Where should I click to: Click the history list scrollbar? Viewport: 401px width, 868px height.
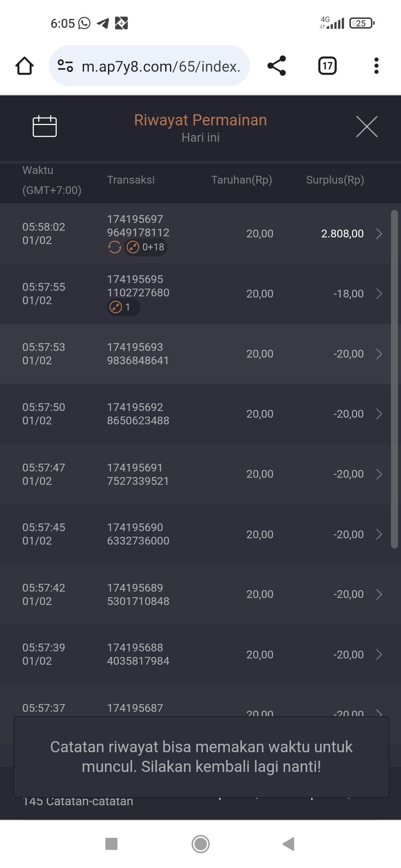(x=394, y=378)
